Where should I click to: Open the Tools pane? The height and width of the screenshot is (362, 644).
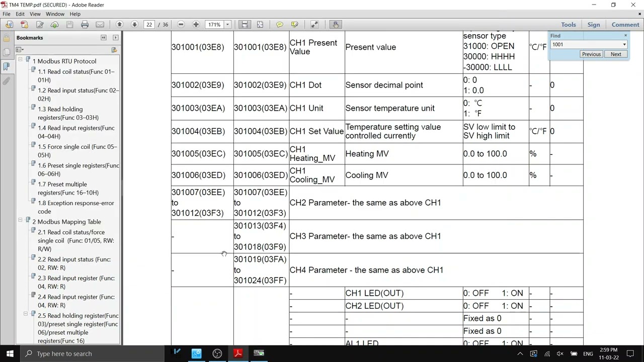coord(569,24)
